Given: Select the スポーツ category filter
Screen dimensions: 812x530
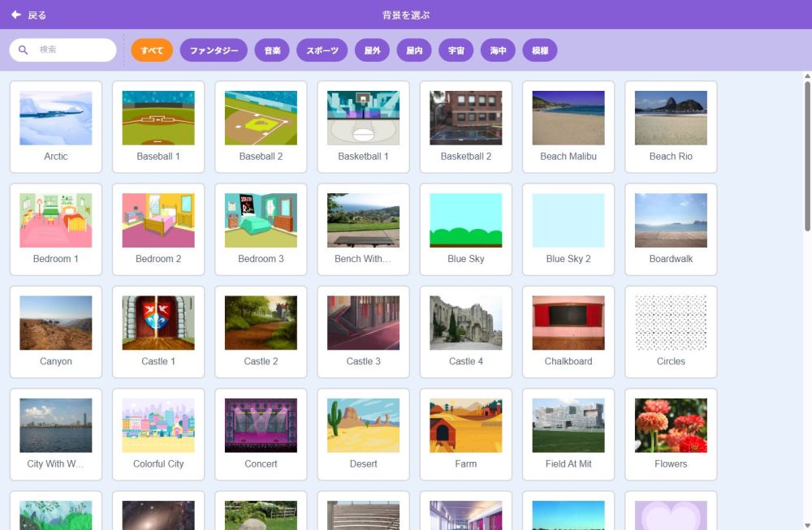Looking at the screenshot, I should coord(322,50).
